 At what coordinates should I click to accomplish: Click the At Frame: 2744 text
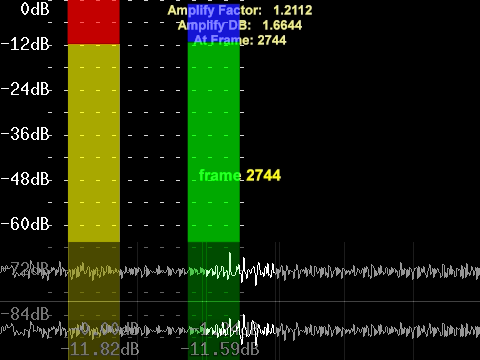pyautogui.click(x=240, y=40)
